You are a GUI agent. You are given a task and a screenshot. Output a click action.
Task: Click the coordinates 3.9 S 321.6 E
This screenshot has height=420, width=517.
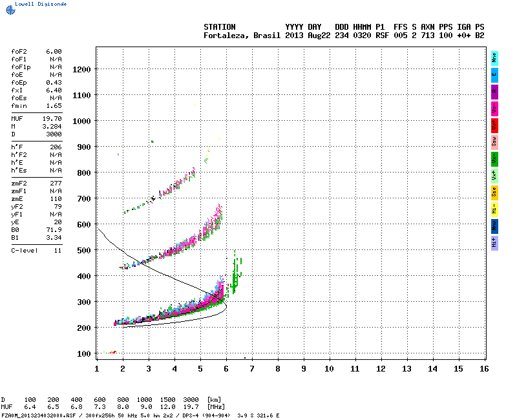click(258, 415)
